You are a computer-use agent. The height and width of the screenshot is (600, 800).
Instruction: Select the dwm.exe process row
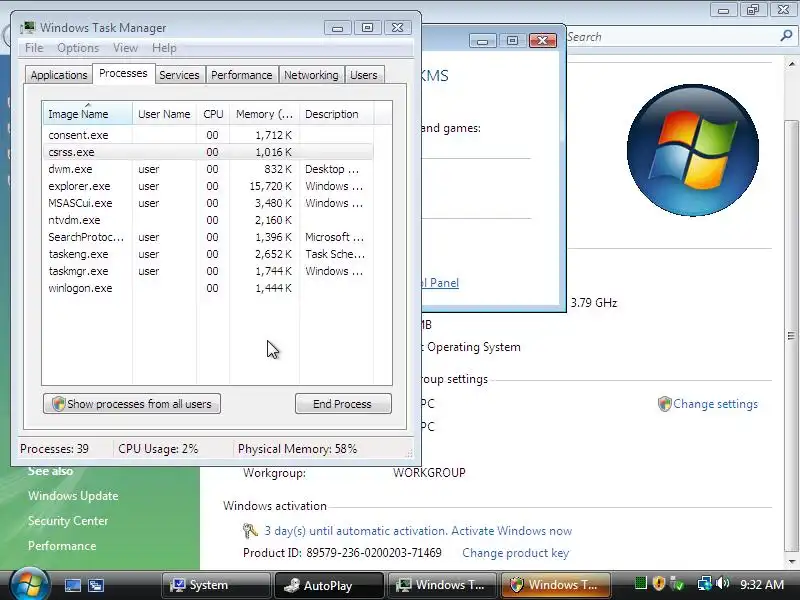[208, 169]
